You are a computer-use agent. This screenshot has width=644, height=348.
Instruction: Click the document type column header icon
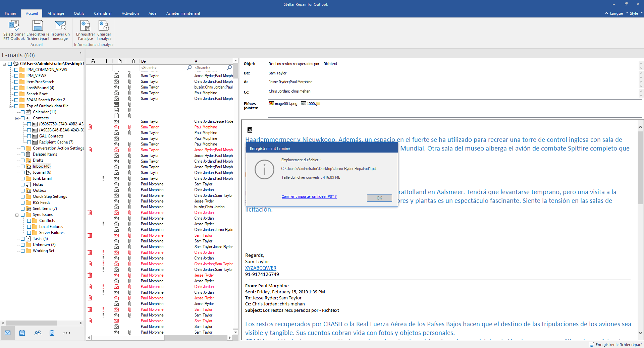coord(120,61)
